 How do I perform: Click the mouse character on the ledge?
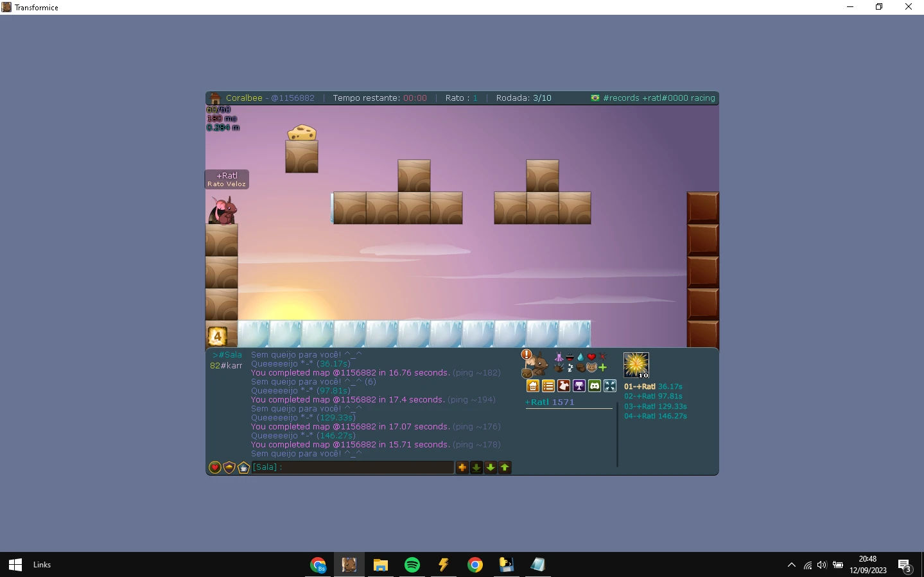tap(223, 211)
